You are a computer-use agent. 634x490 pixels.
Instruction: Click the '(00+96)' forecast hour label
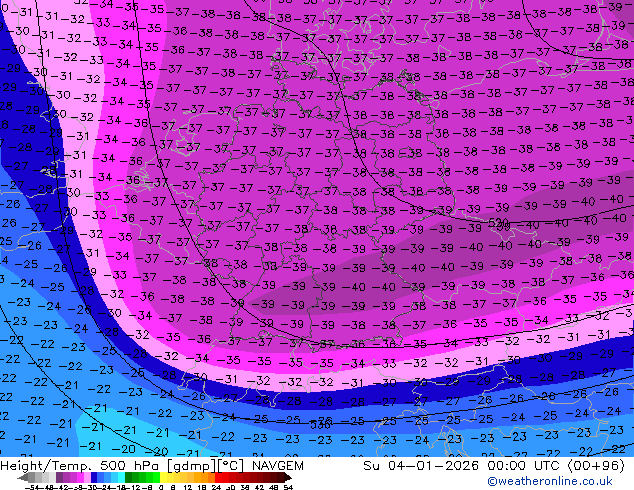pyautogui.click(x=596, y=466)
